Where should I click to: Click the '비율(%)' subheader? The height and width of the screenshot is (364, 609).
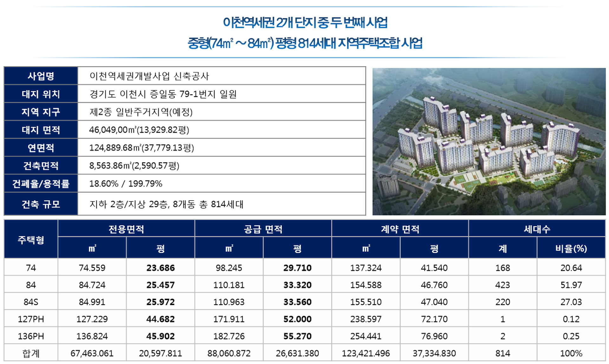pyautogui.click(x=571, y=248)
